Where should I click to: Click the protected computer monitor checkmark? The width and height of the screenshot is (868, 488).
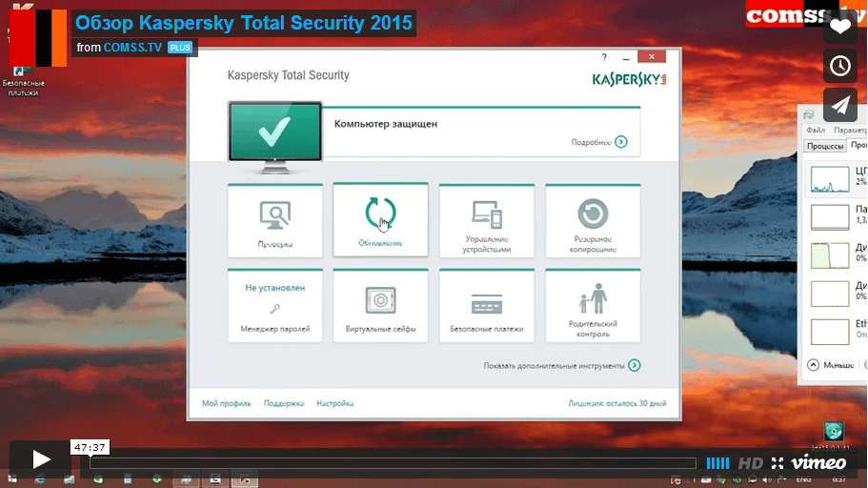click(x=275, y=132)
